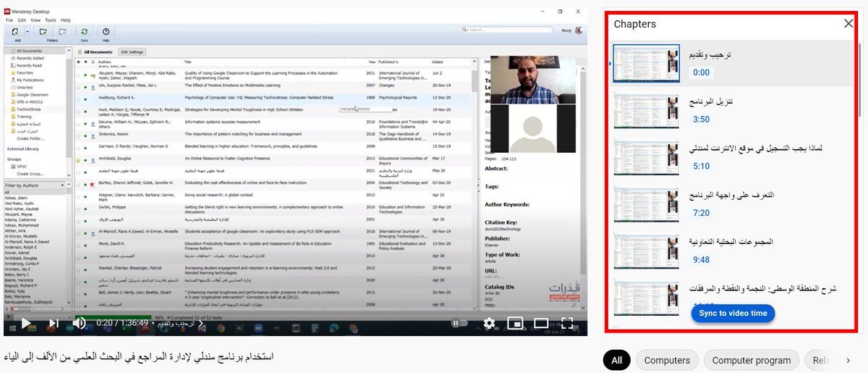
Task: Open the player settings gear
Action: 489,323
